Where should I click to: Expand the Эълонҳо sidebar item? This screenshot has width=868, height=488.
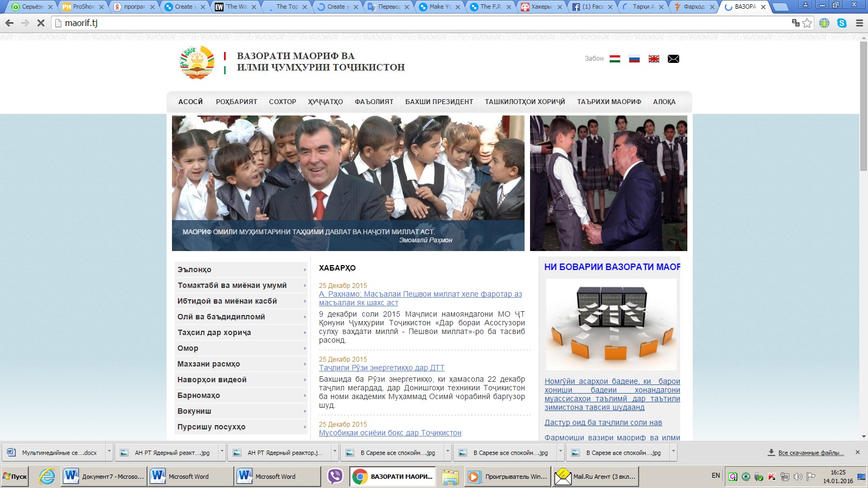pos(241,269)
